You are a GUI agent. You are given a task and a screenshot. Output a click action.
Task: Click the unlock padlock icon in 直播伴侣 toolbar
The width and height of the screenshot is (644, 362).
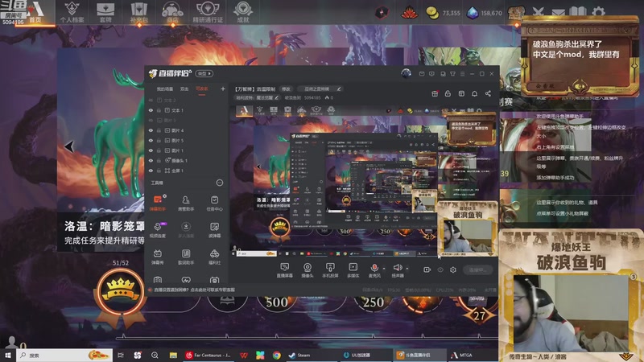pyautogui.click(x=448, y=93)
